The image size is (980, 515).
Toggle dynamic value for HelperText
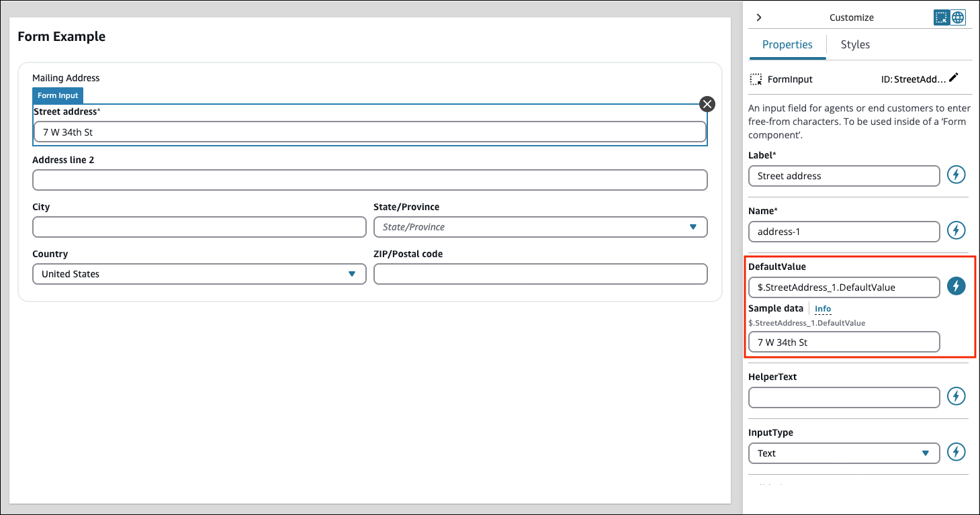click(x=956, y=396)
